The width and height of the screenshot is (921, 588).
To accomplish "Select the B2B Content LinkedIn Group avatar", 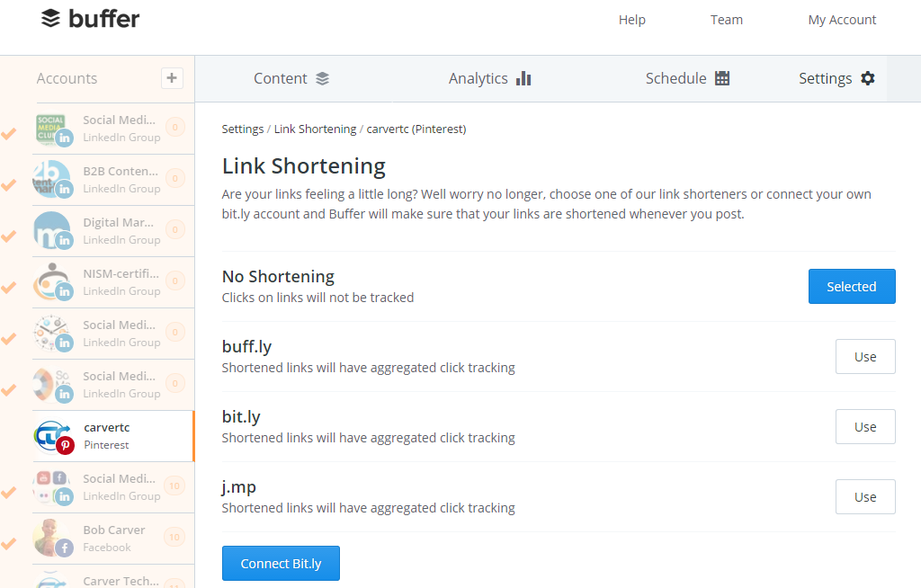I will click(x=53, y=181).
